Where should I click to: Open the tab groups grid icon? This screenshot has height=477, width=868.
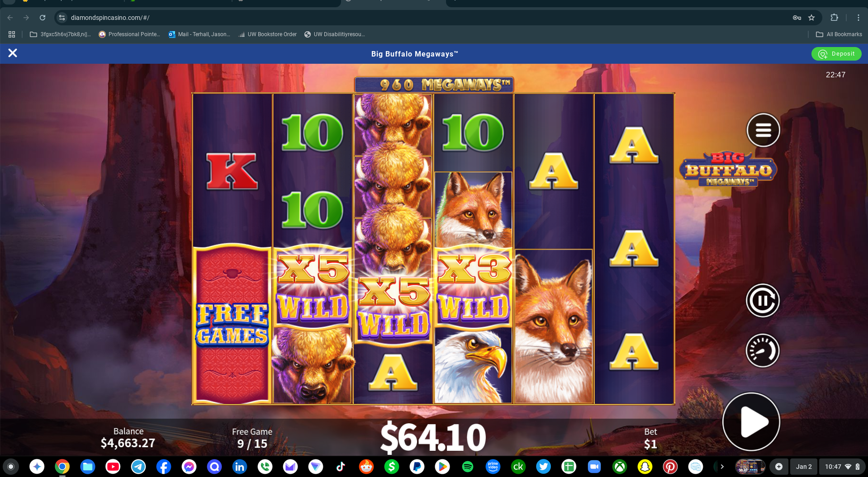(x=12, y=34)
